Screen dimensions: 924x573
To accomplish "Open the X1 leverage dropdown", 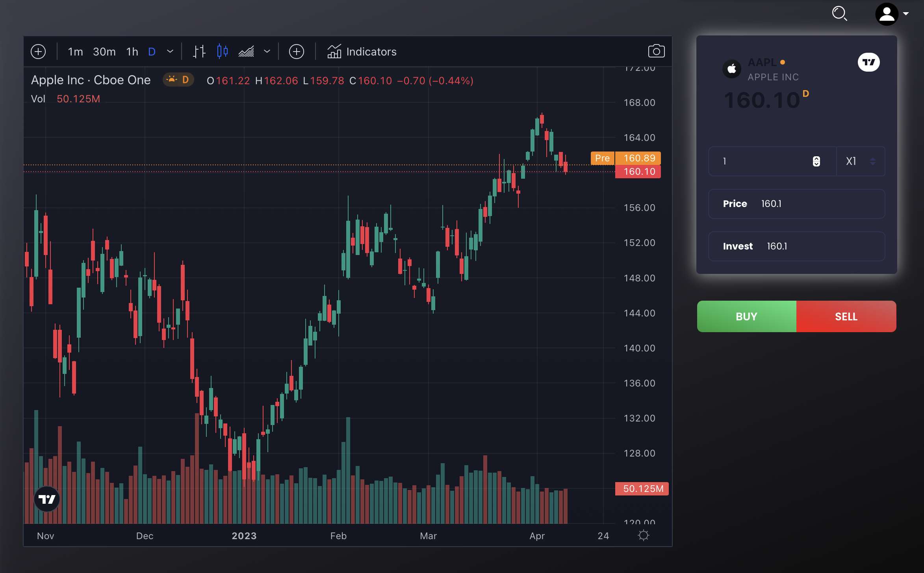I will (861, 161).
